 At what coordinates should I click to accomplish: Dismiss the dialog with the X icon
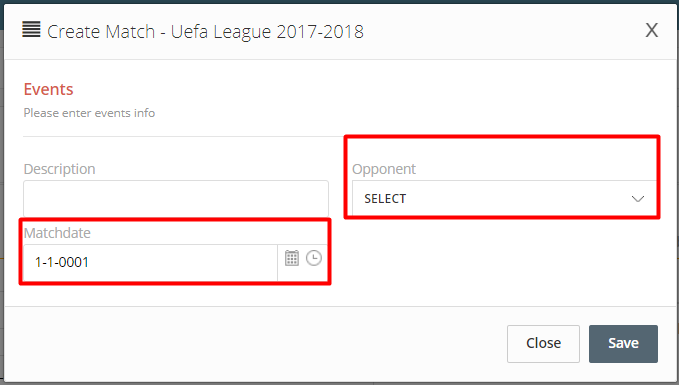pos(652,30)
